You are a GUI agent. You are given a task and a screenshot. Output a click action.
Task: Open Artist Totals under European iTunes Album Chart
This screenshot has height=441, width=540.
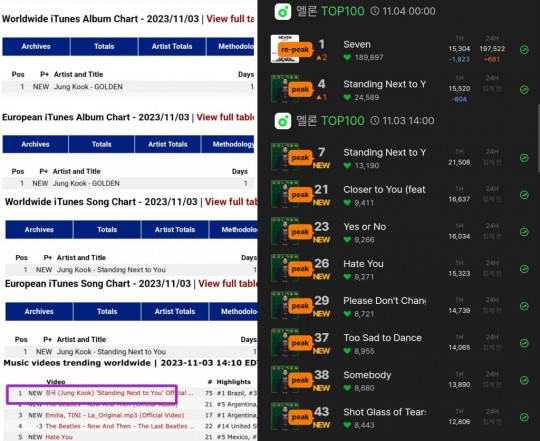tap(168, 144)
